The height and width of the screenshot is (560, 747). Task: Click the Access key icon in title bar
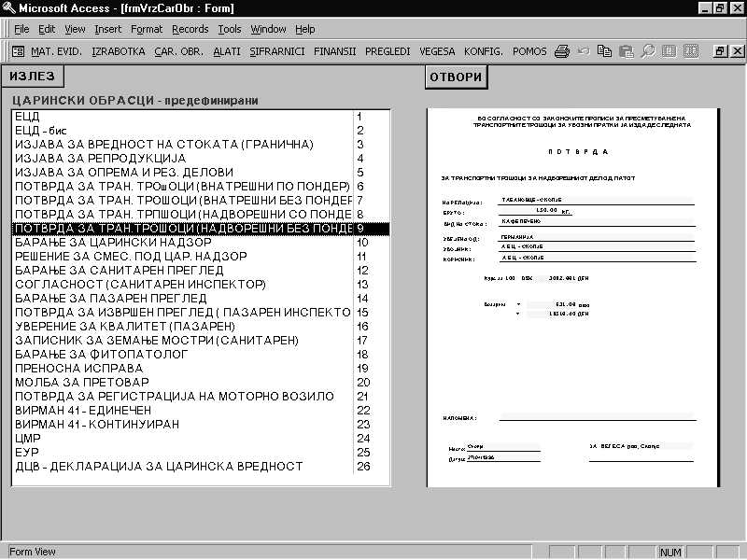tap(9, 8)
